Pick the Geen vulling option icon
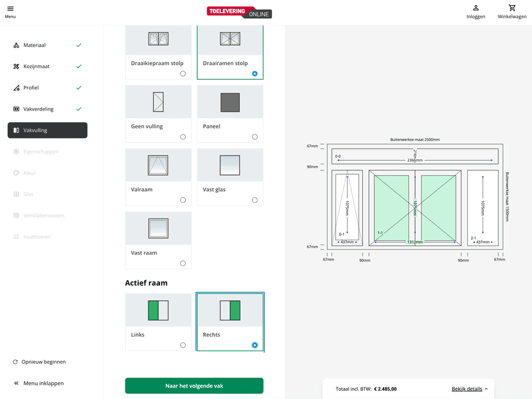Screen dimensions: 532x399 tap(158, 102)
